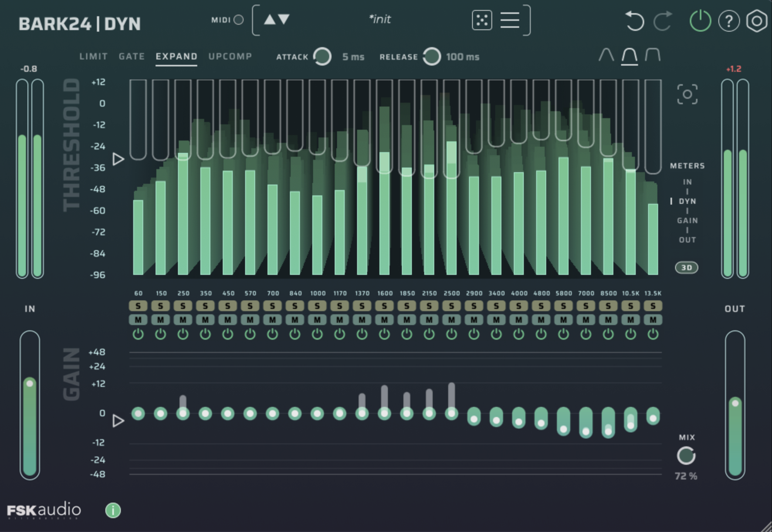
Task: Solo the 250 Hz band
Action: click(183, 306)
